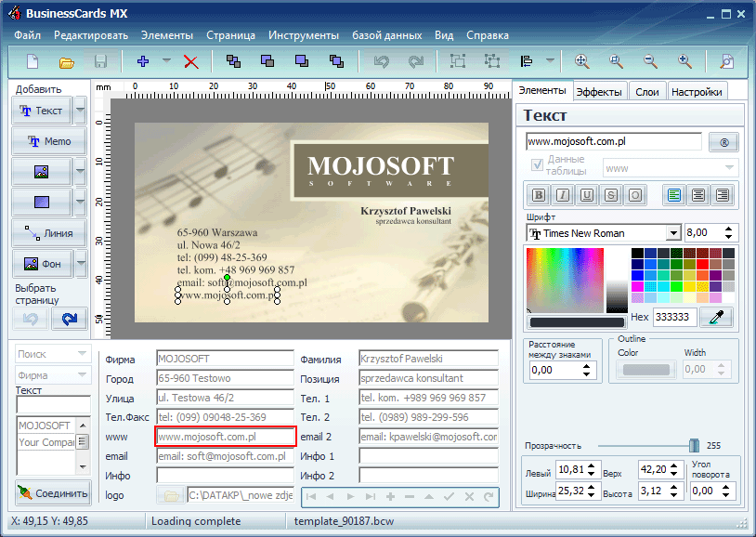Switch to the Эффекты tab
756x537 pixels.
[599, 92]
